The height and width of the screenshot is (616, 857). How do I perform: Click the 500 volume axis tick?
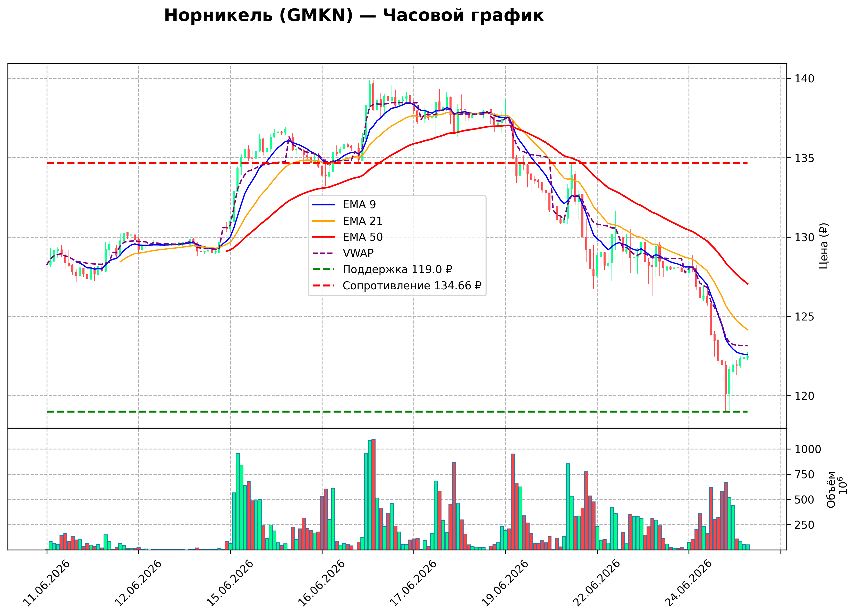pyautogui.click(x=804, y=500)
